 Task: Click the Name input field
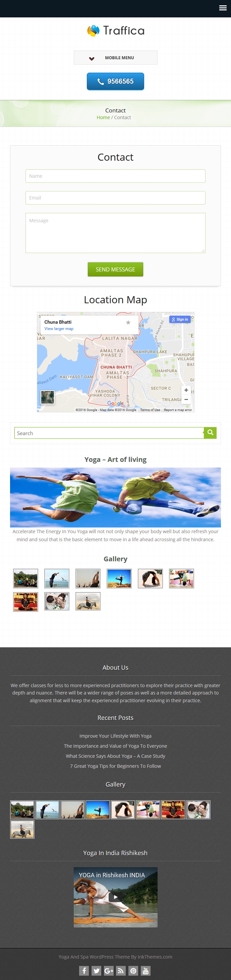point(115,176)
